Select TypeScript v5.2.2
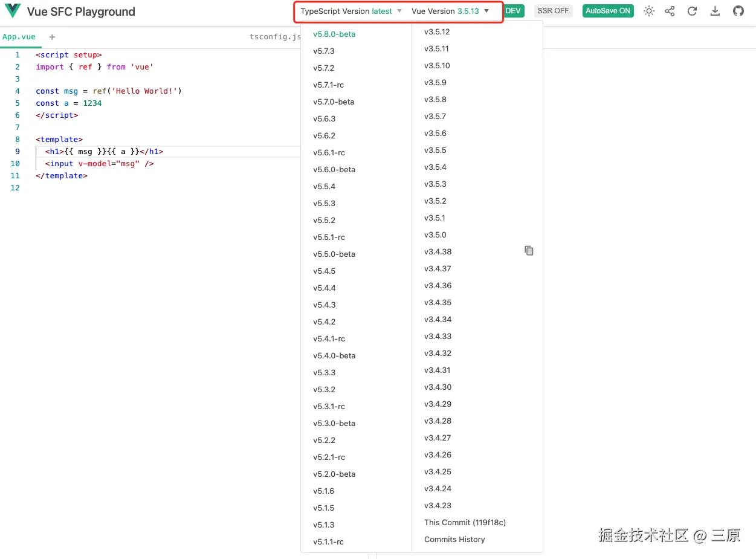 coord(325,441)
